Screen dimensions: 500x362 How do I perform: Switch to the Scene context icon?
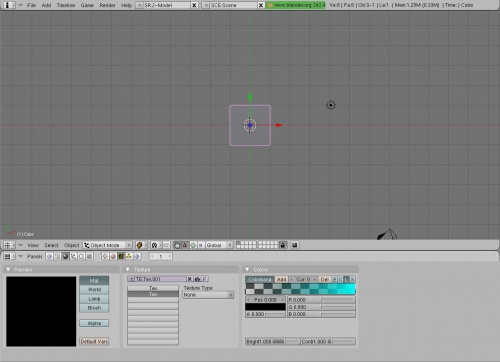[89, 256]
